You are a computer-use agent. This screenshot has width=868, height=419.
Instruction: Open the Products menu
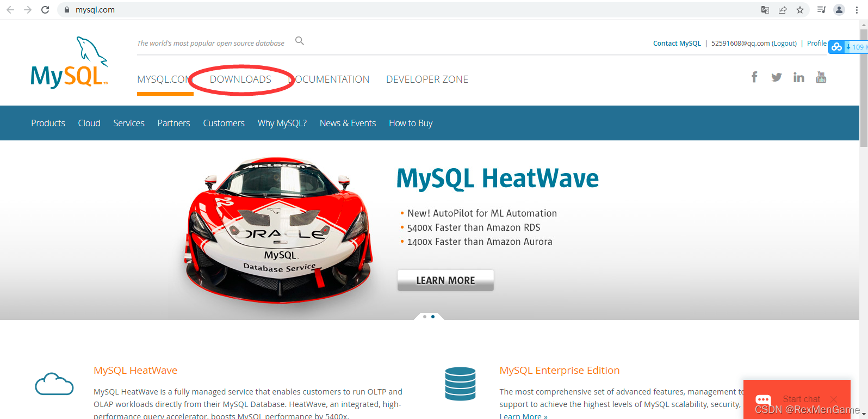[x=48, y=123]
